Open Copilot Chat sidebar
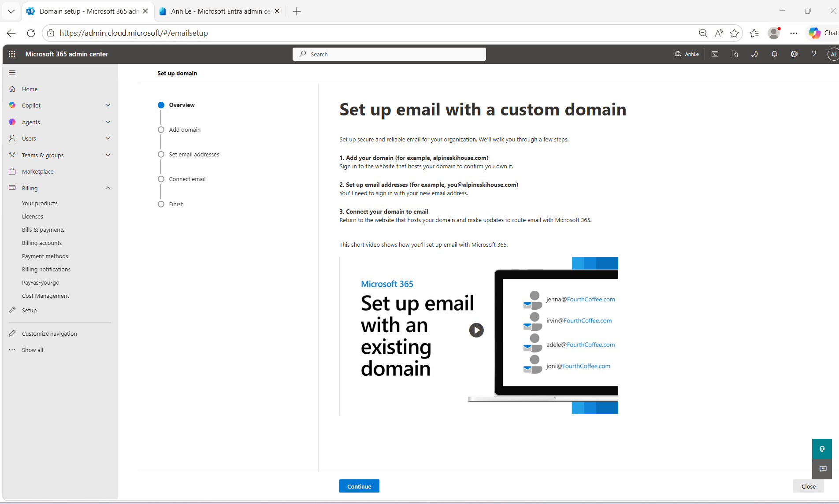This screenshot has height=504, width=839. tap(823, 33)
